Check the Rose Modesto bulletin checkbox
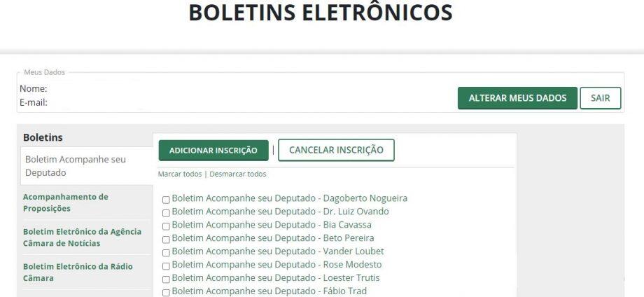 pos(166,266)
